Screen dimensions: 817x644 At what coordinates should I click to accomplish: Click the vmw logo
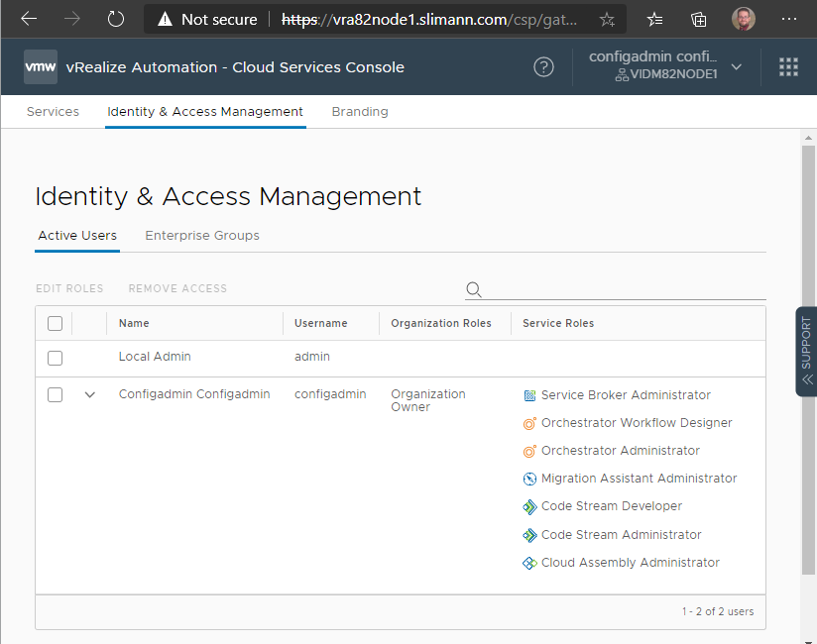41,66
